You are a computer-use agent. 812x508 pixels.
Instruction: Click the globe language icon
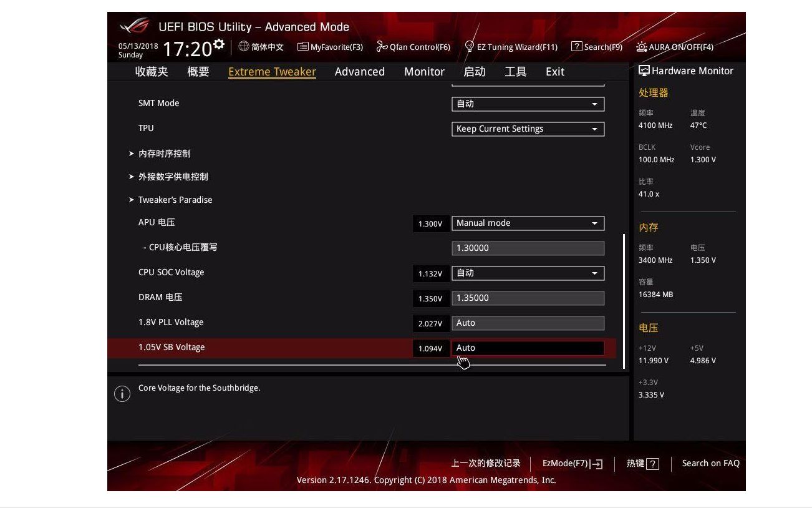(244, 46)
